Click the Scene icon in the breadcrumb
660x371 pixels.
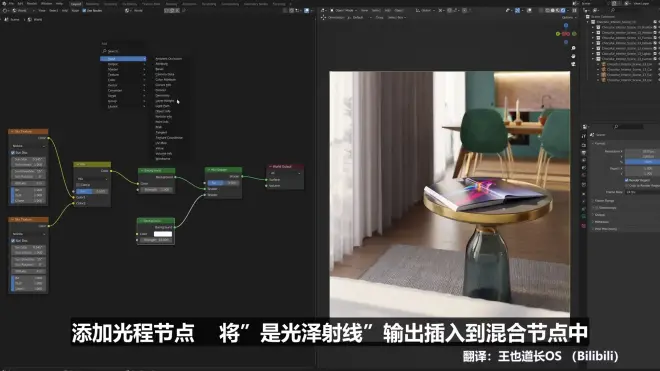[6, 19]
